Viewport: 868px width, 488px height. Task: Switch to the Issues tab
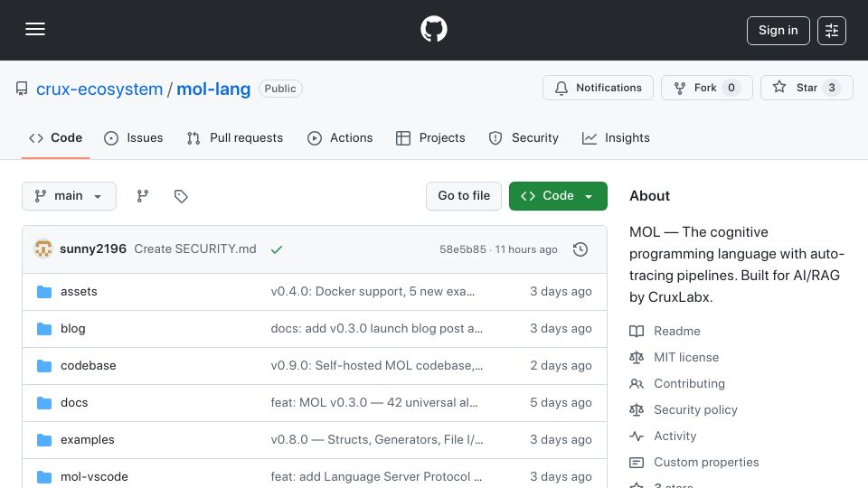(x=134, y=137)
